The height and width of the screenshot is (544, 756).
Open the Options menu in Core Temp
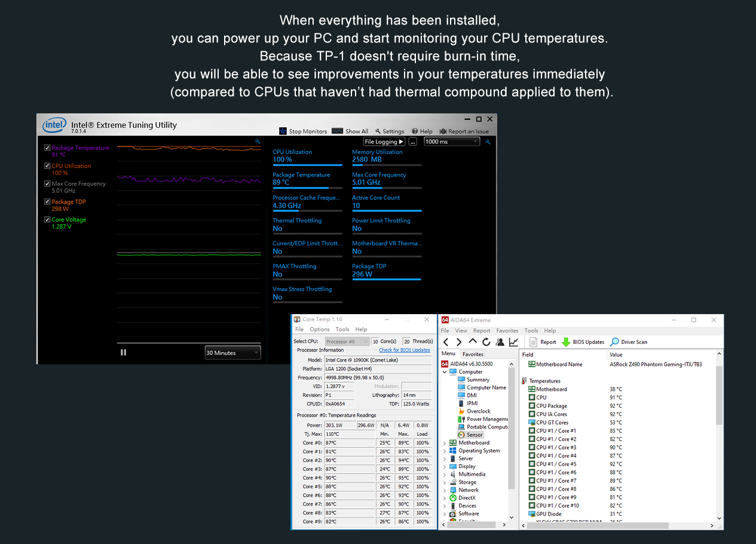[320, 330]
